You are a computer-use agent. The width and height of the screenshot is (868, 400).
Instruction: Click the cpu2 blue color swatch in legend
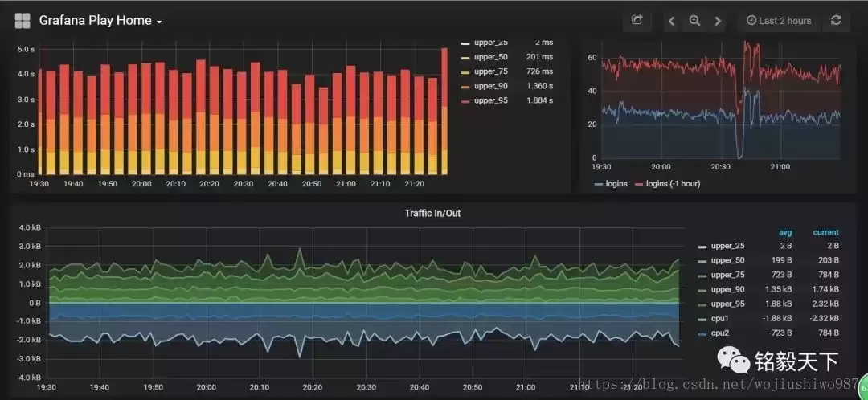click(x=702, y=333)
